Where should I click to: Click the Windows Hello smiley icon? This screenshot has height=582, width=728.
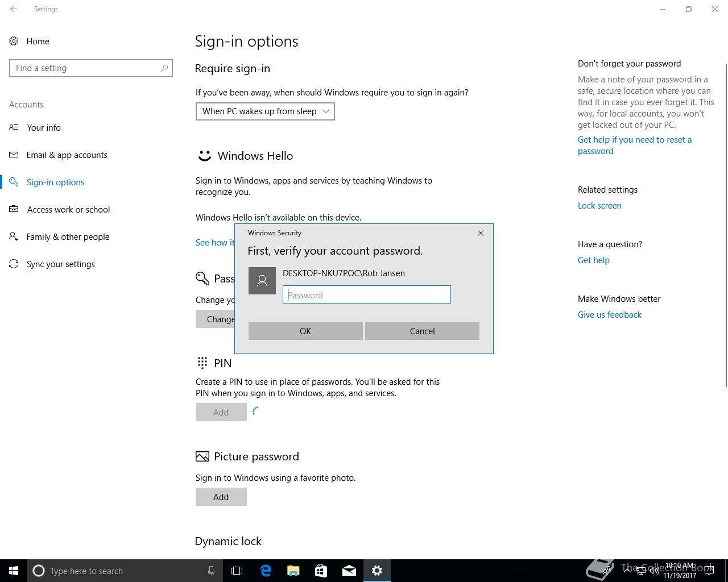pyautogui.click(x=204, y=156)
